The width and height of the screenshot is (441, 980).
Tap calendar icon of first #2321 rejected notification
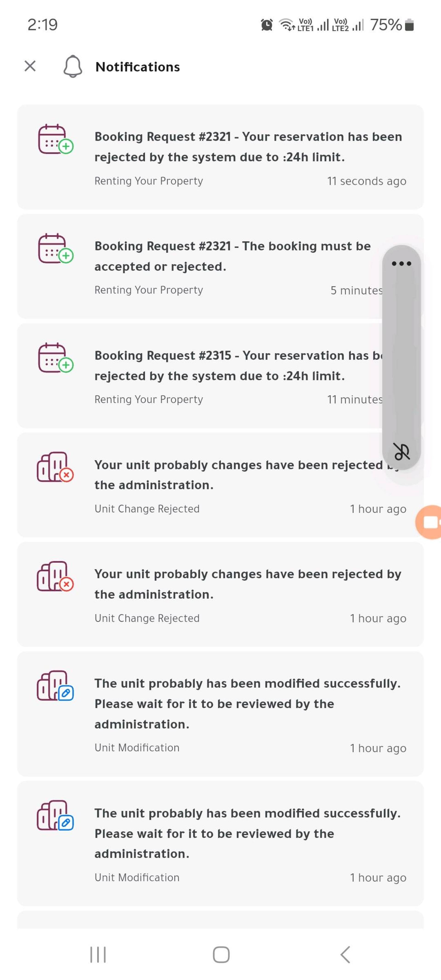click(x=56, y=139)
